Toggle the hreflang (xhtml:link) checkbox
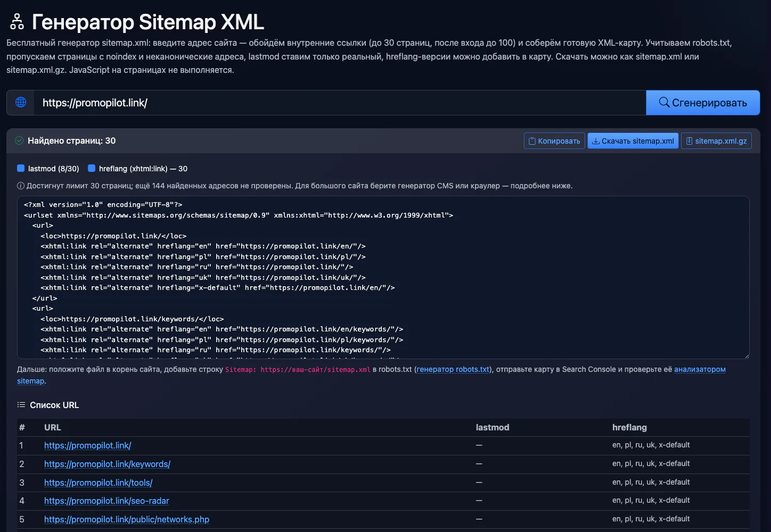The height and width of the screenshot is (532, 771). (x=92, y=168)
